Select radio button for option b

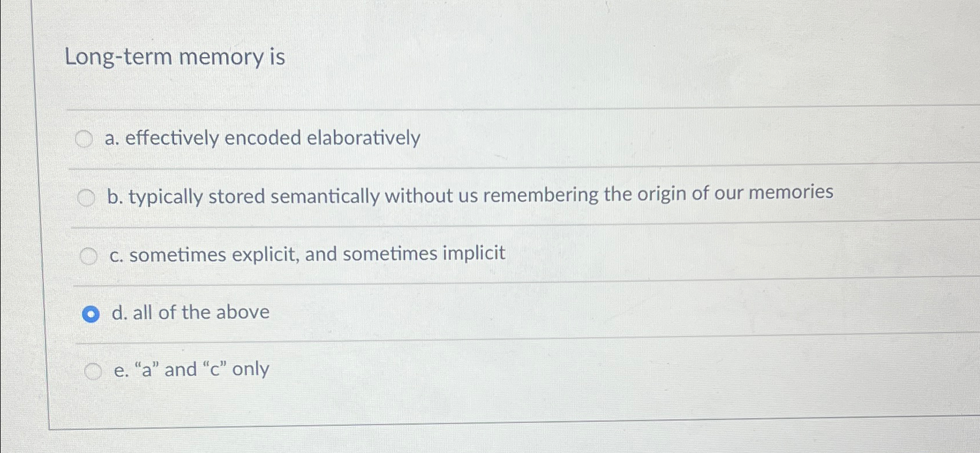click(87, 198)
